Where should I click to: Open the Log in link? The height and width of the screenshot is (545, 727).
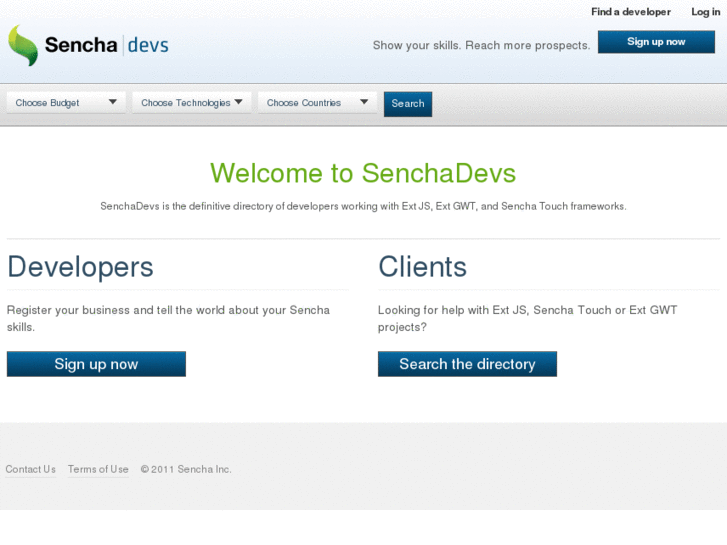point(706,12)
